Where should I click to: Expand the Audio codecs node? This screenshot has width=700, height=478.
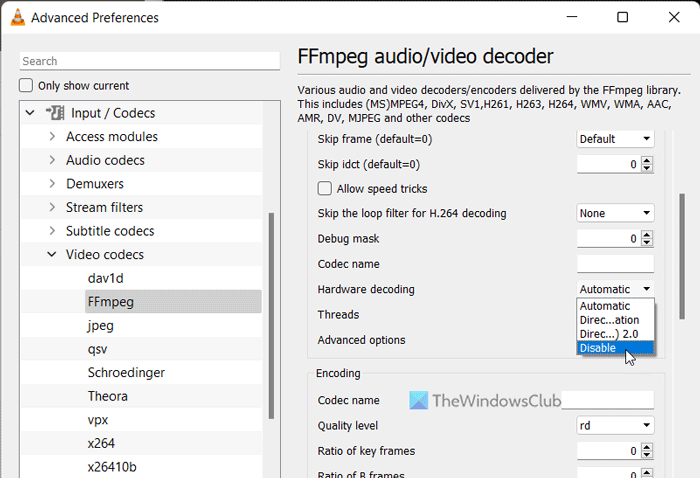(52, 160)
